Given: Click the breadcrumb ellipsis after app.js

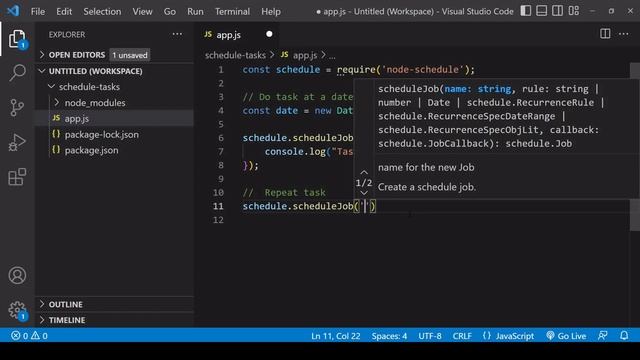Looking at the screenshot, I should pos(332,55).
